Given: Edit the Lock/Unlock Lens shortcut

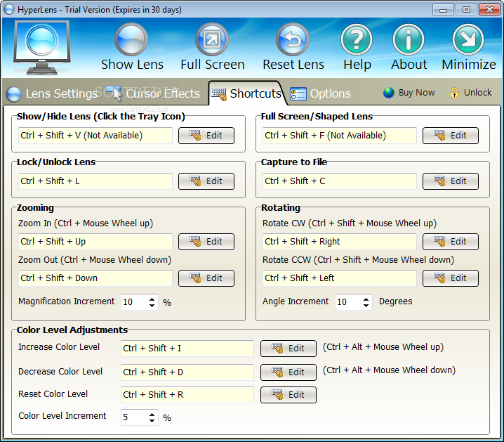Looking at the screenshot, I should click(206, 181).
